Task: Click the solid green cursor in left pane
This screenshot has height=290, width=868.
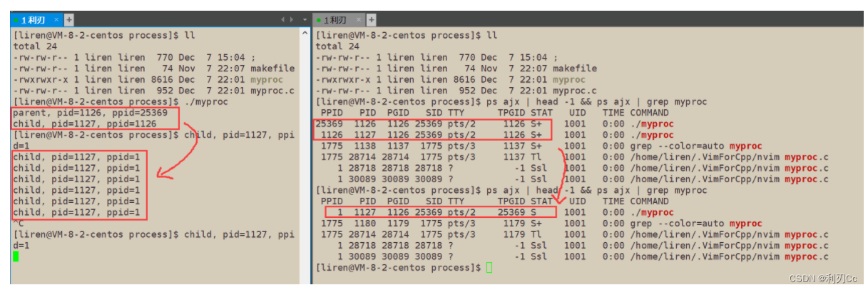Action: click(16, 256)
